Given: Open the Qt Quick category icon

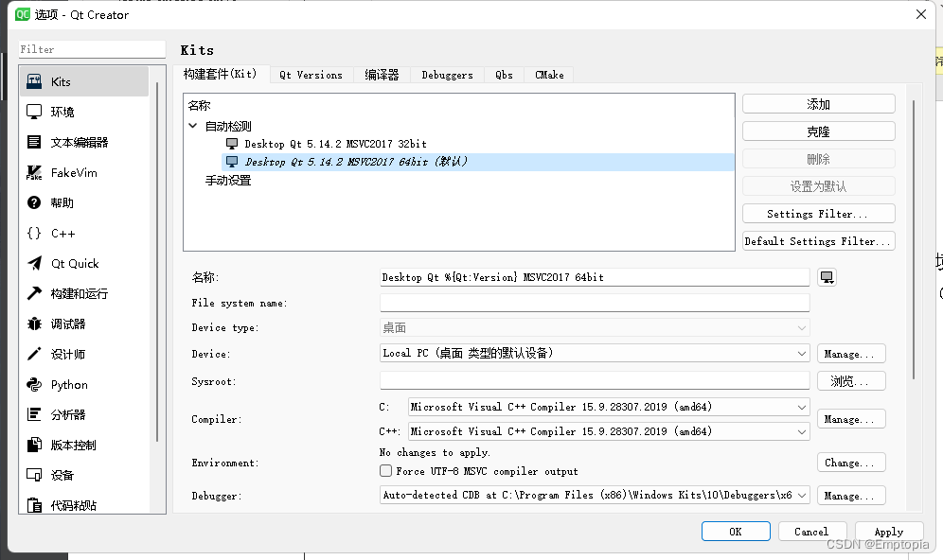Looking at the screenshot, I should tap(34, 263).
